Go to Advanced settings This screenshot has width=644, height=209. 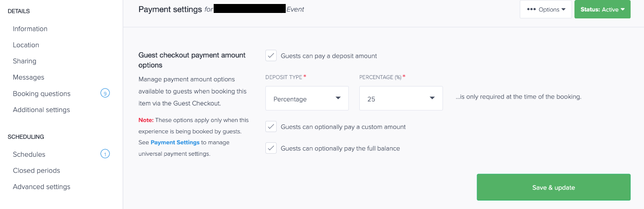point(41,187)
